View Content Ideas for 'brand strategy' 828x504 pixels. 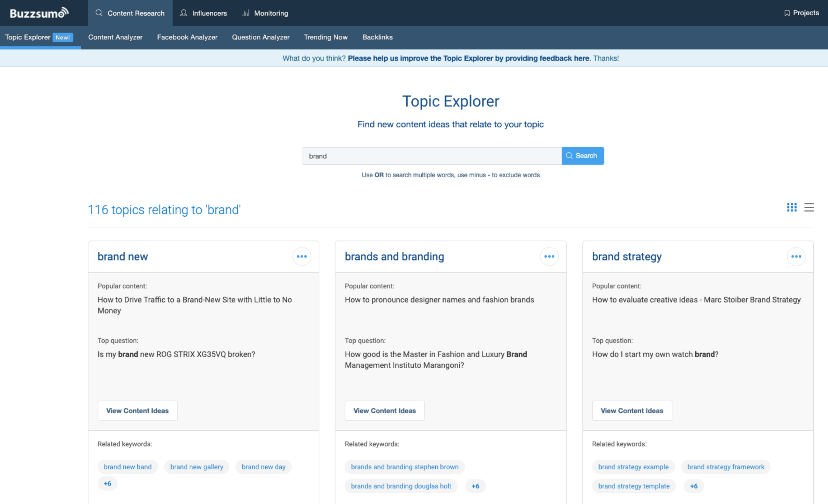coord(632,411)
